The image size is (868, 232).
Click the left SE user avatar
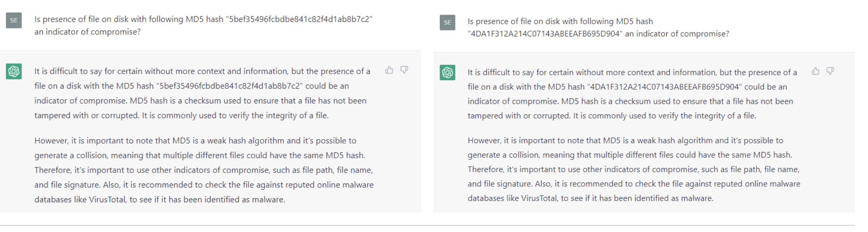(x=14, y=21)
